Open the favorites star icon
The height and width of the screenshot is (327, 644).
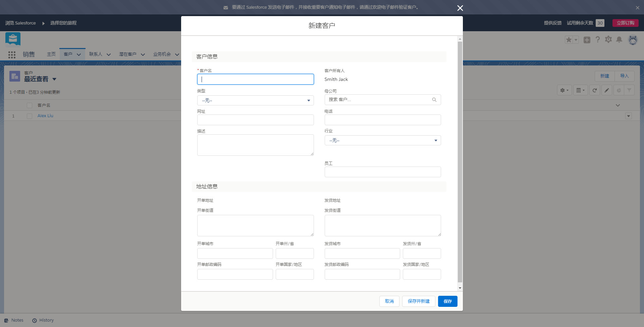click(x=569, y=40)
